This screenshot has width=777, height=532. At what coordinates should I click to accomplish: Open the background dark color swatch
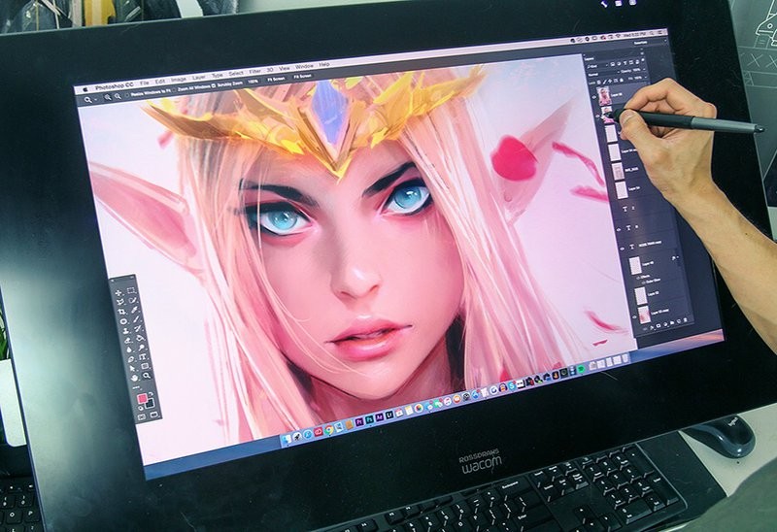(152, 404)
